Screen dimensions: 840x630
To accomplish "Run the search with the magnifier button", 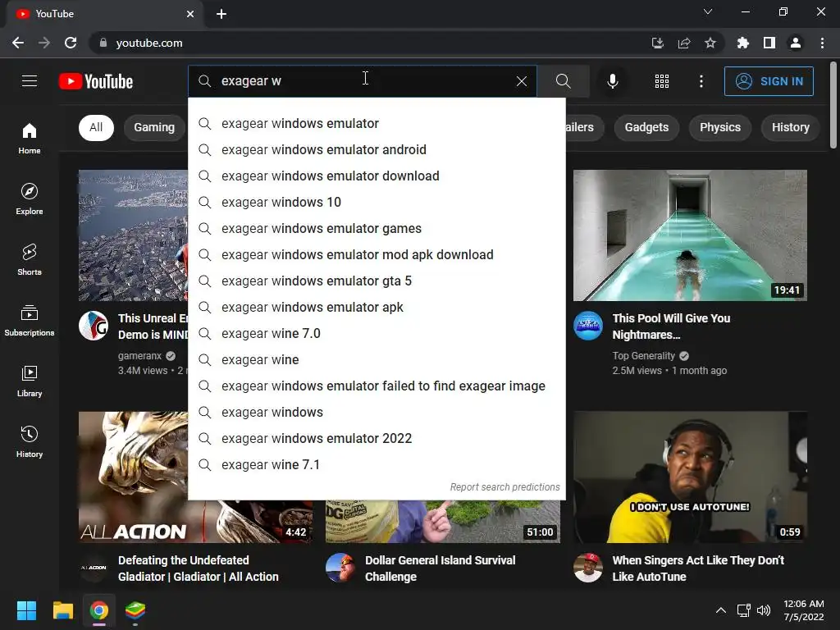I will point(563,81).
